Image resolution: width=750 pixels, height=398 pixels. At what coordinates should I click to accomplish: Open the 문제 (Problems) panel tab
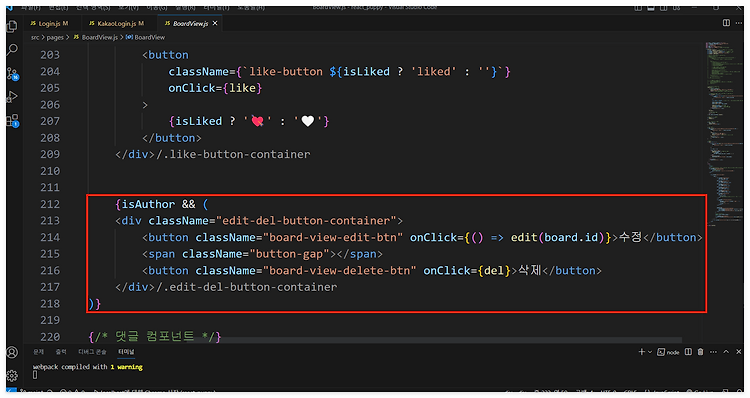pyautogui.click(x=38, y=352)
